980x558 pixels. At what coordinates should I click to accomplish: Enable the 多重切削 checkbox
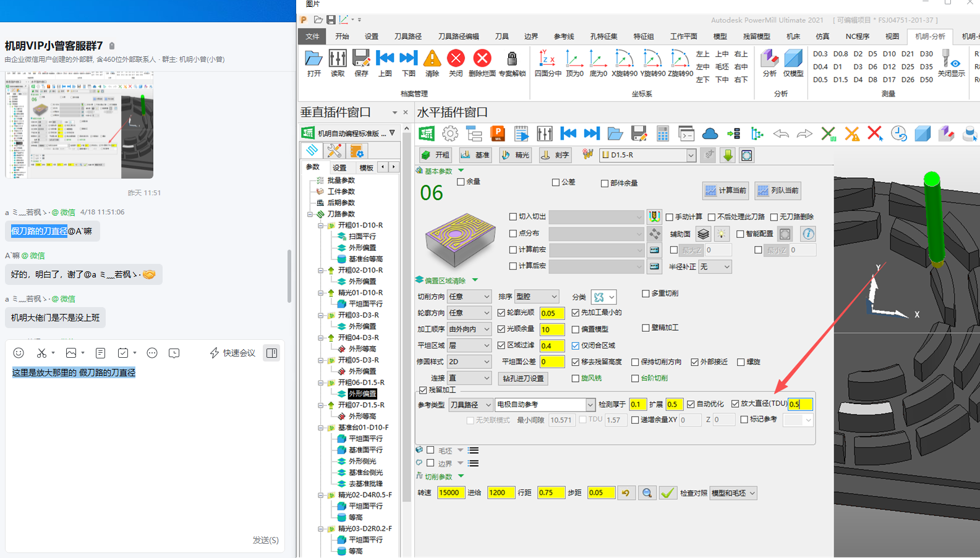(646, 294)
